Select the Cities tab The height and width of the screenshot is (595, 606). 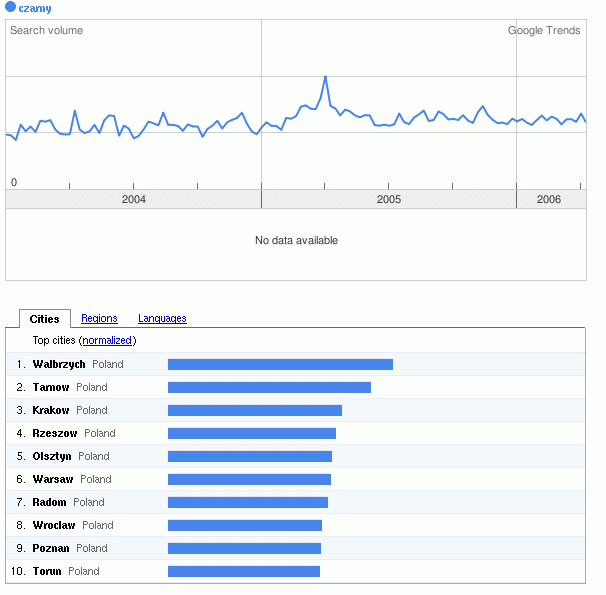click(45, 319)
